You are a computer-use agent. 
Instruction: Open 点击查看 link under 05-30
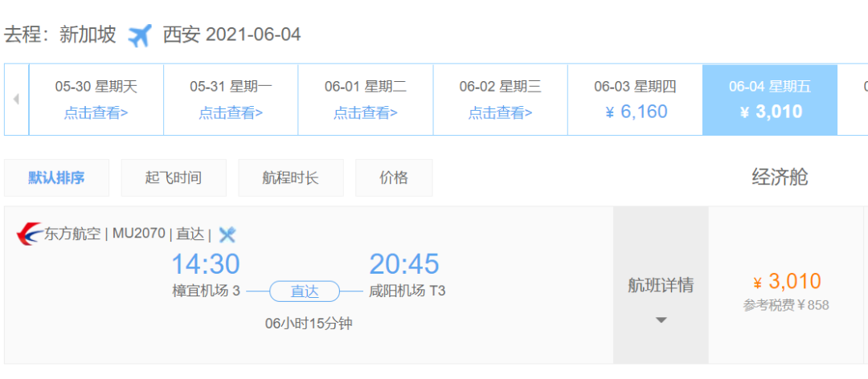96,113
